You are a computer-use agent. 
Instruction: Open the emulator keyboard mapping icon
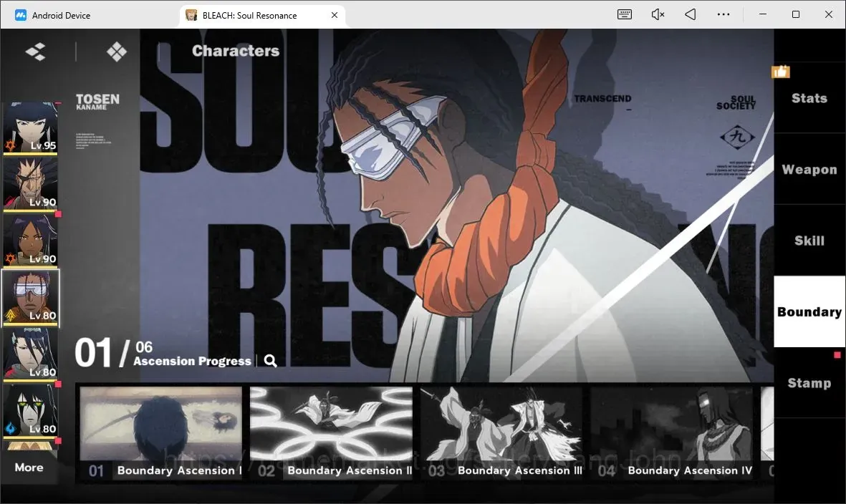pos(624,14)
